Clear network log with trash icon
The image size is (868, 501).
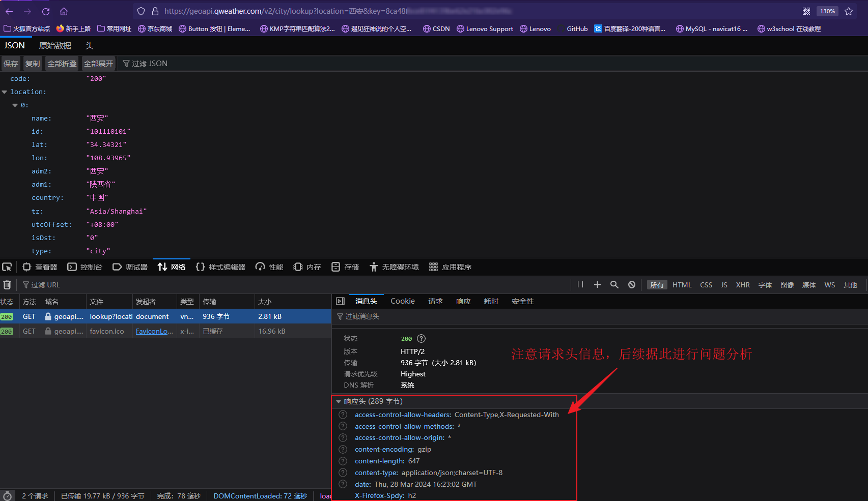[7, 285]
